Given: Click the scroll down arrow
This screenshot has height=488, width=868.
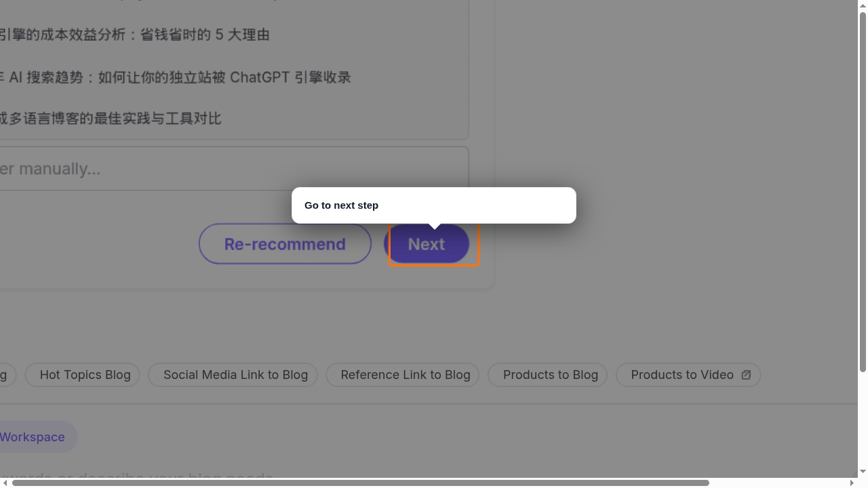Looking at the screenshot, I should (x=863, y=472).
